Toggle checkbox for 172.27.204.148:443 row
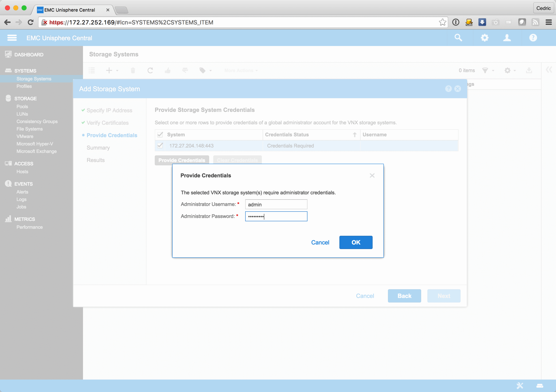The width and height of the screenshot is (556, 392). coord(160,146)
